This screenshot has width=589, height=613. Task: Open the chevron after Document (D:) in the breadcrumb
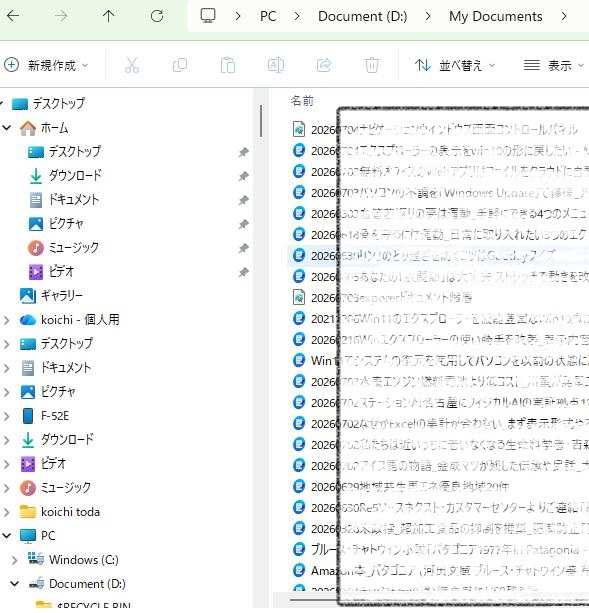point(428,16)
